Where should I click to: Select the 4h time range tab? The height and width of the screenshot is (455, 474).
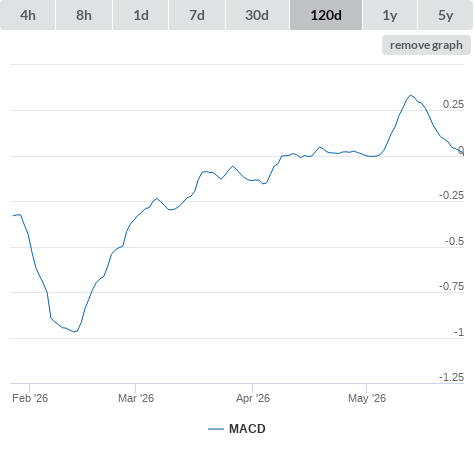tap(28, 15)
